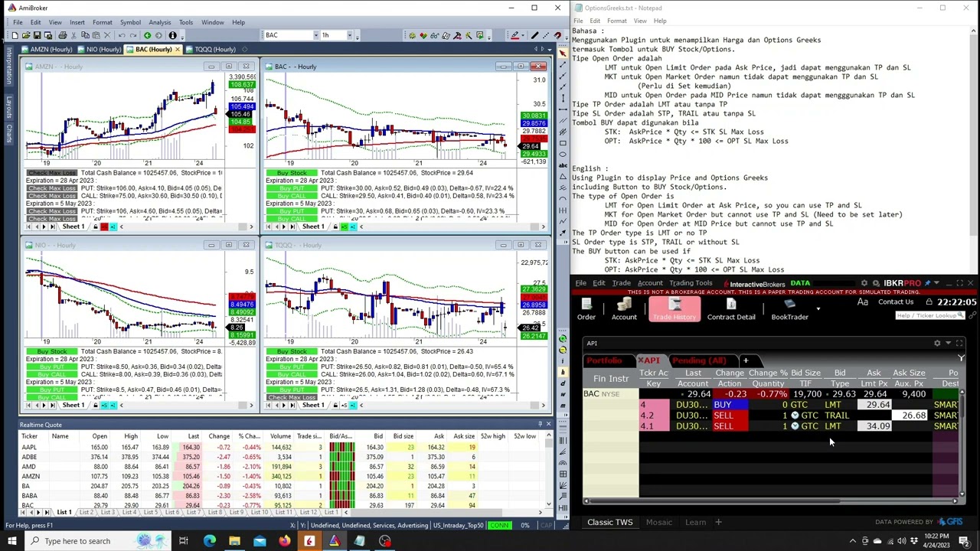Screen dimensions: 980x551
Task: Click the gear icon in TWS title bar
Action: (x=864, y=283)
